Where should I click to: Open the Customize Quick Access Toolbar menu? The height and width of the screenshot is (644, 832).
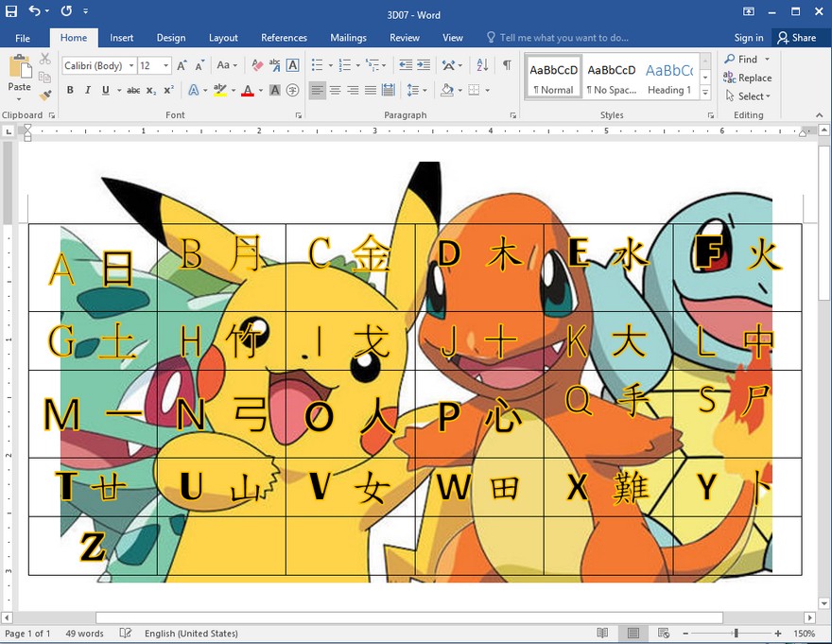click(85, 10)
